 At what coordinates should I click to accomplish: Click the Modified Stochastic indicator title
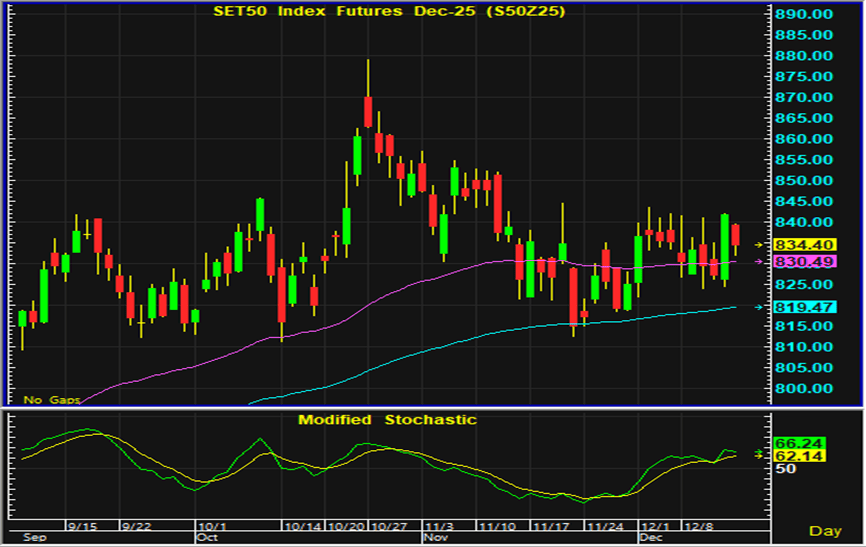387,419
